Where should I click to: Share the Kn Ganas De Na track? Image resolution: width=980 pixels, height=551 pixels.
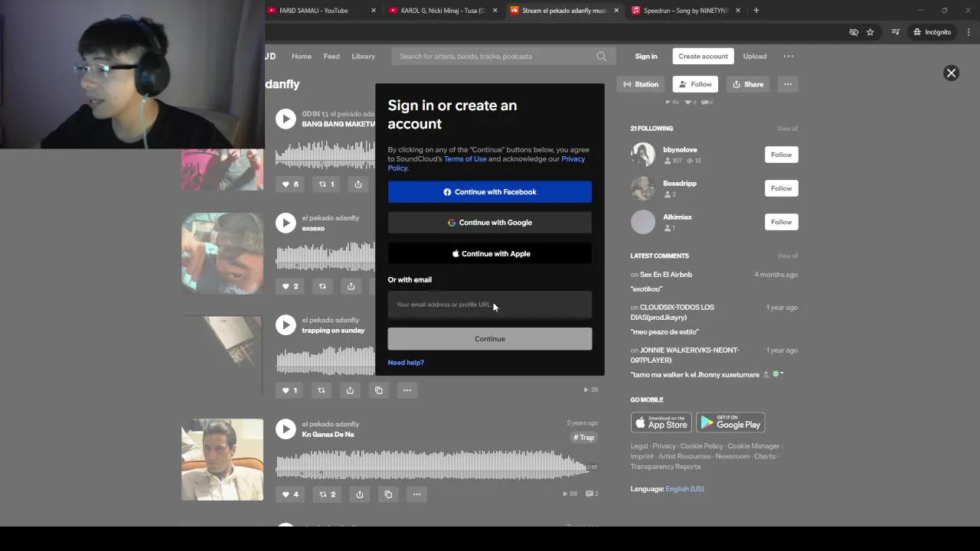(x=360, y=494)
